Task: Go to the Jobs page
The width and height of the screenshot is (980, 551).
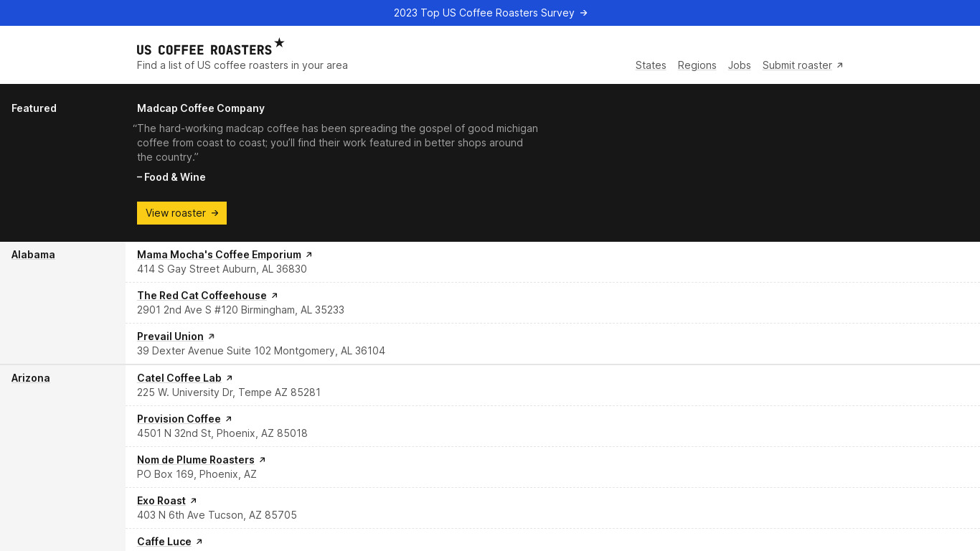Action: (x=739, y=65)
